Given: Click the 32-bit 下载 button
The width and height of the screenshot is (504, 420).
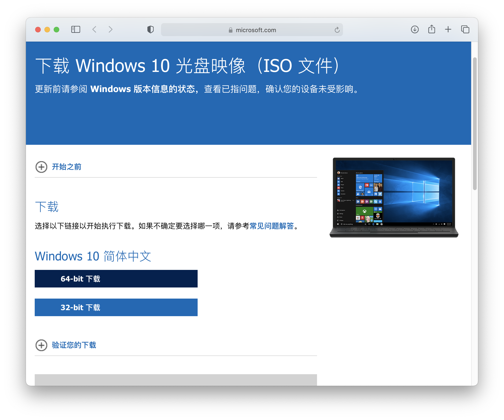Looking at the screenshot, I should click(x=116, y=307).
